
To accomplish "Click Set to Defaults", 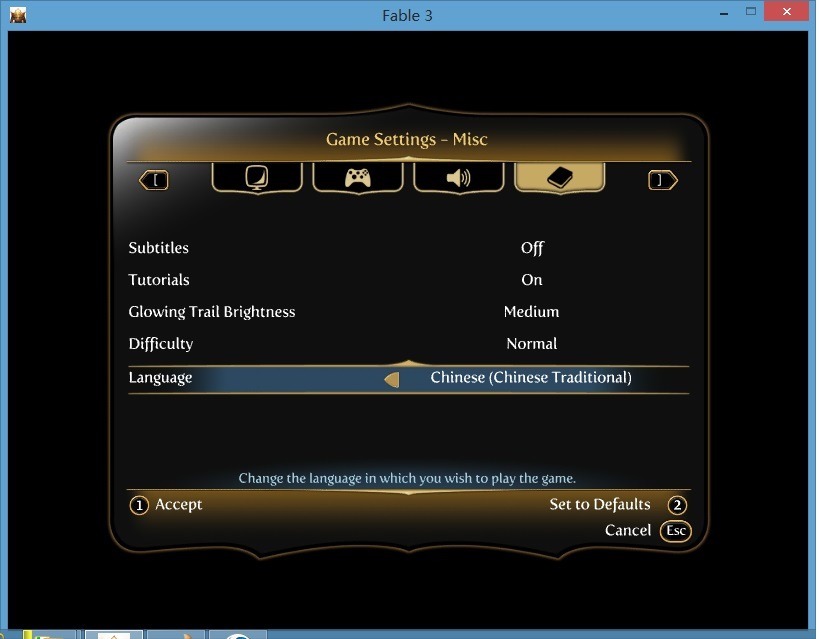I will (x=600, y=504).
